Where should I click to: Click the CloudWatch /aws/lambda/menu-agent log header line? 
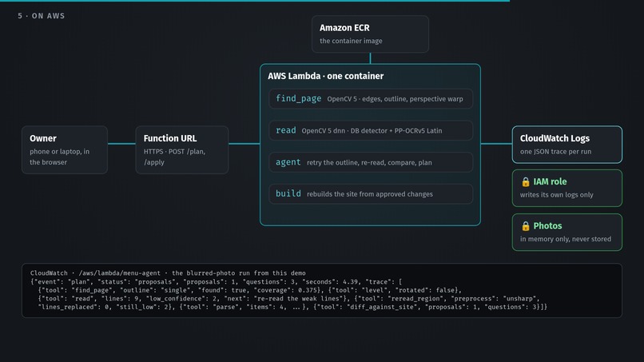(x=168, y=272)
